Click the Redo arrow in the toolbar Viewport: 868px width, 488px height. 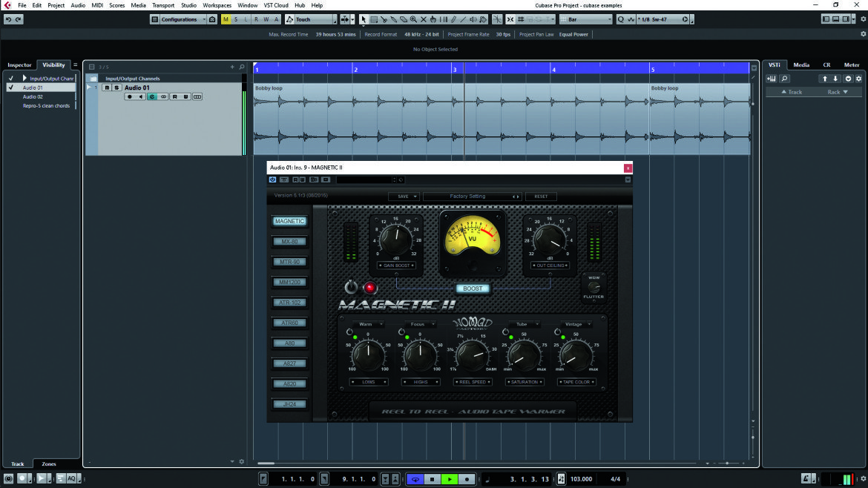click(19, 19)
